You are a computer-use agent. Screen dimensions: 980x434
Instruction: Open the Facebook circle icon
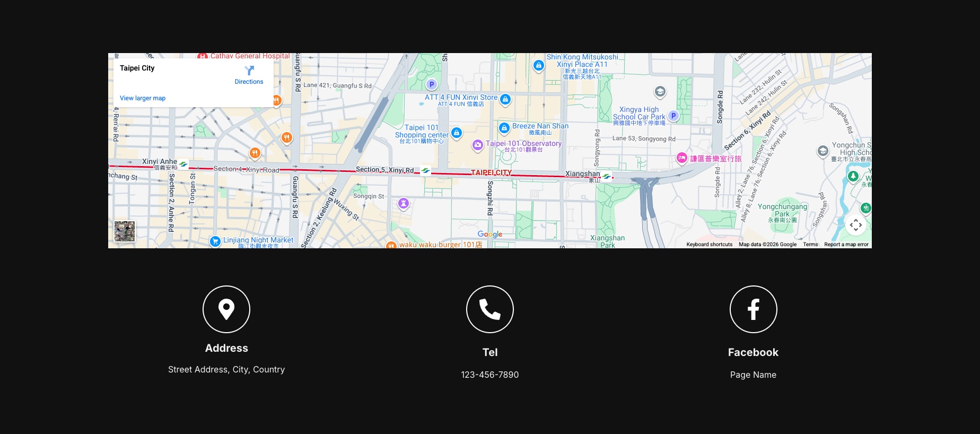click(753, 309)
